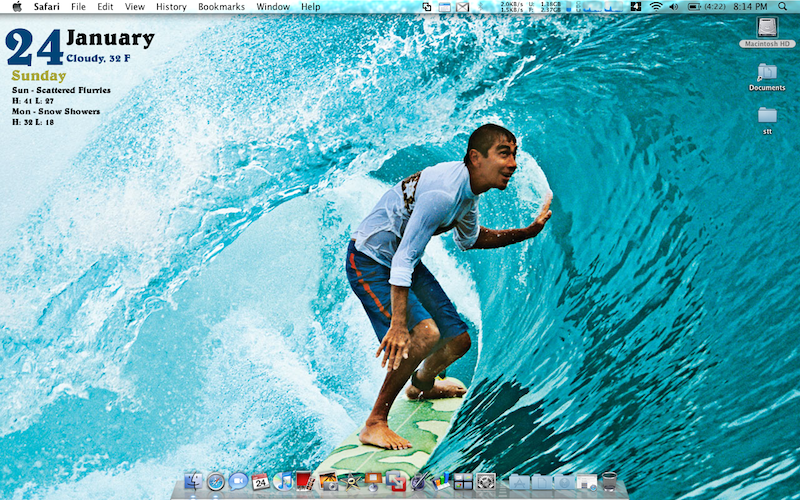The height and width of the screenshot is (500, 800).
Task: Click the window-shaped menu bar icon
Action: 444,7
